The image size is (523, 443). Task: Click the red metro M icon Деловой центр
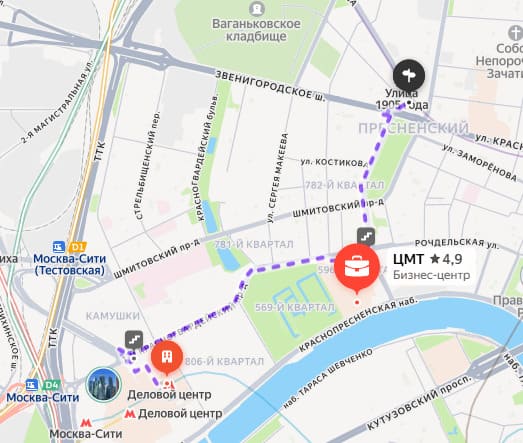coord(130,414)
